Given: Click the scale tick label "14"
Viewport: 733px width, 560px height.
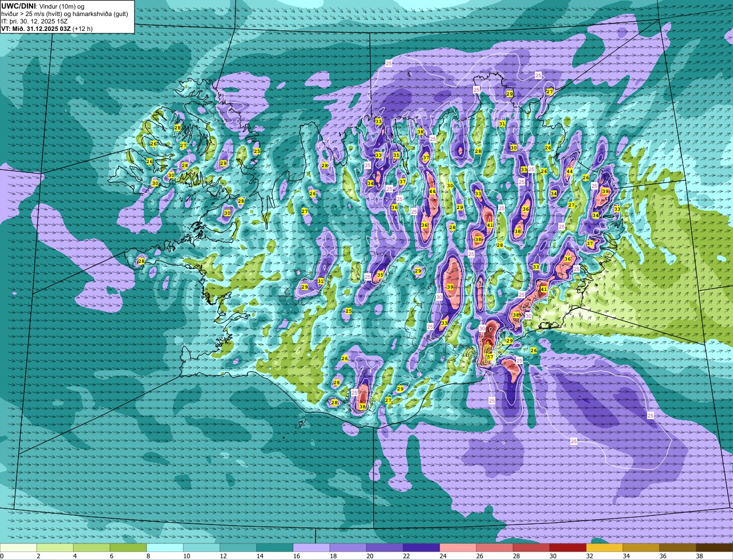Looking at the screenshot, I should tap(260, 556).
